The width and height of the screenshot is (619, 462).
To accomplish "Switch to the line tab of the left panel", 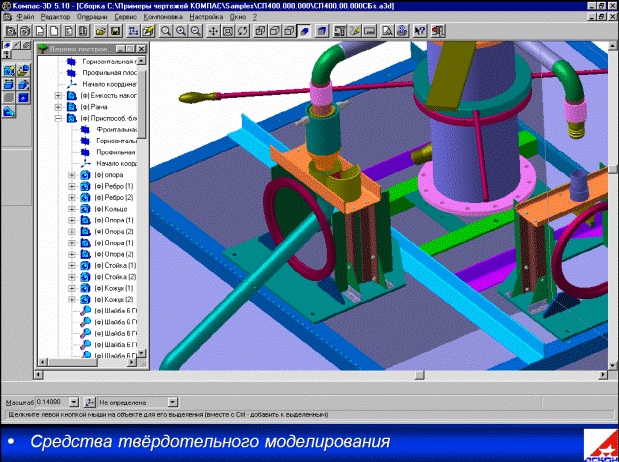I will 16,45.
